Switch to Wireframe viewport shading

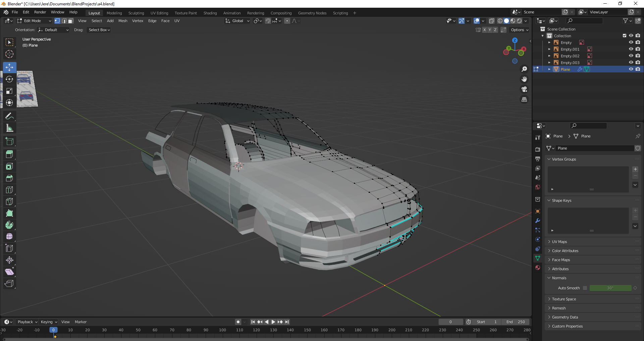pyautogui.click(x=500, y=21)
